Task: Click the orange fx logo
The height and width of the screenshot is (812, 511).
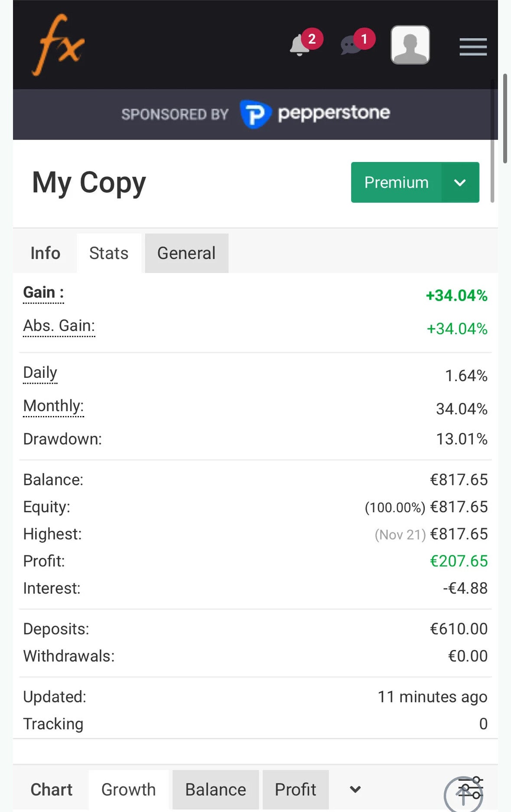Action: [58, 45]
